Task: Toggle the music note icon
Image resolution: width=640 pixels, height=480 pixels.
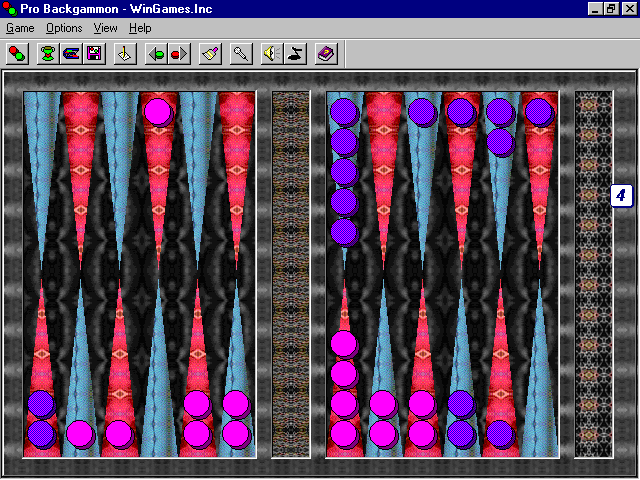Action: point(295,54)
